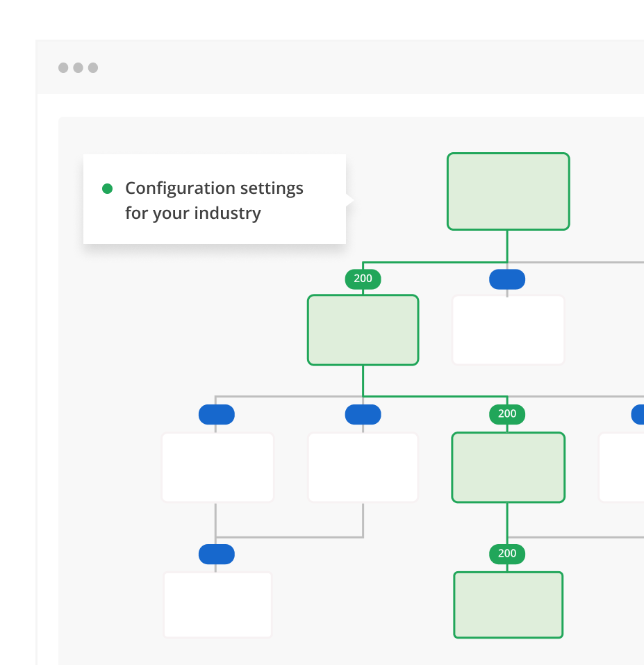Click the middle window control dot
Screen dimensions: 644x665
click(77, 67)
